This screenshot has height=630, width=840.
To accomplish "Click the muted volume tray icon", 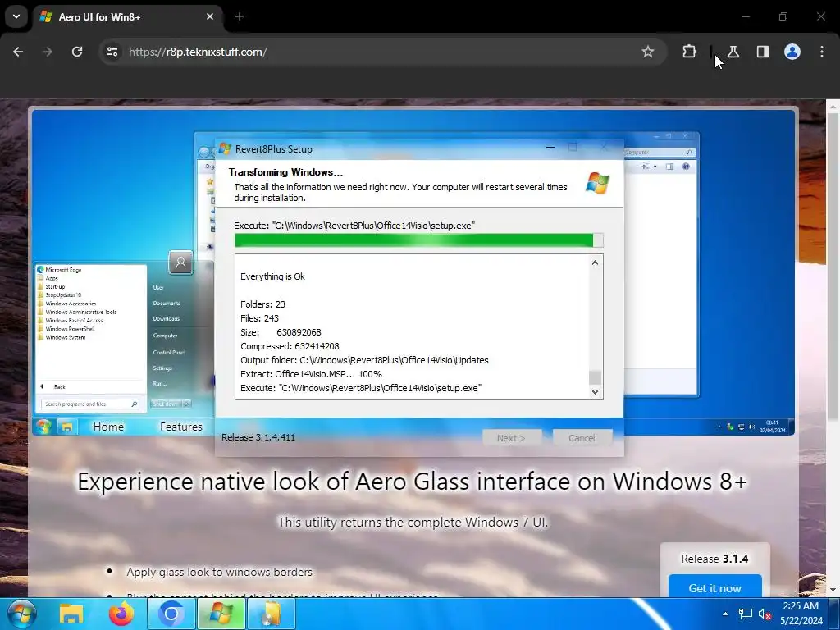I will pyautogui.click(x=765, y=614).
